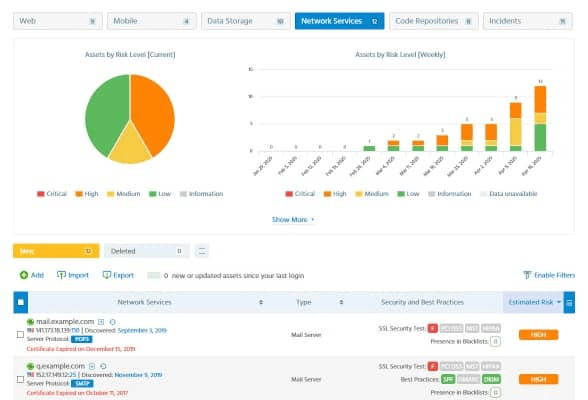This screenshot has height=400, width=588.
Task: Click the green SPF badge
Action: pyautogui.click(x=448, y=379)
